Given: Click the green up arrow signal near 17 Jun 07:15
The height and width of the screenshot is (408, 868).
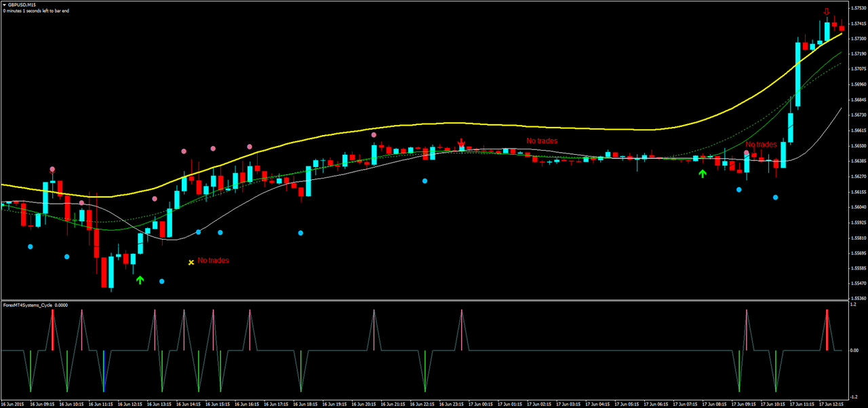Looking at the screenshot, I should tap(703, 173).
